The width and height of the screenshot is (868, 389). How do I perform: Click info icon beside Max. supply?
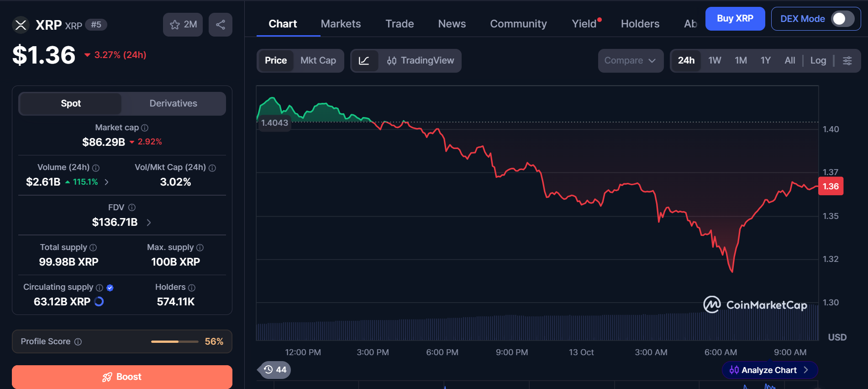[x=200, y=248]
